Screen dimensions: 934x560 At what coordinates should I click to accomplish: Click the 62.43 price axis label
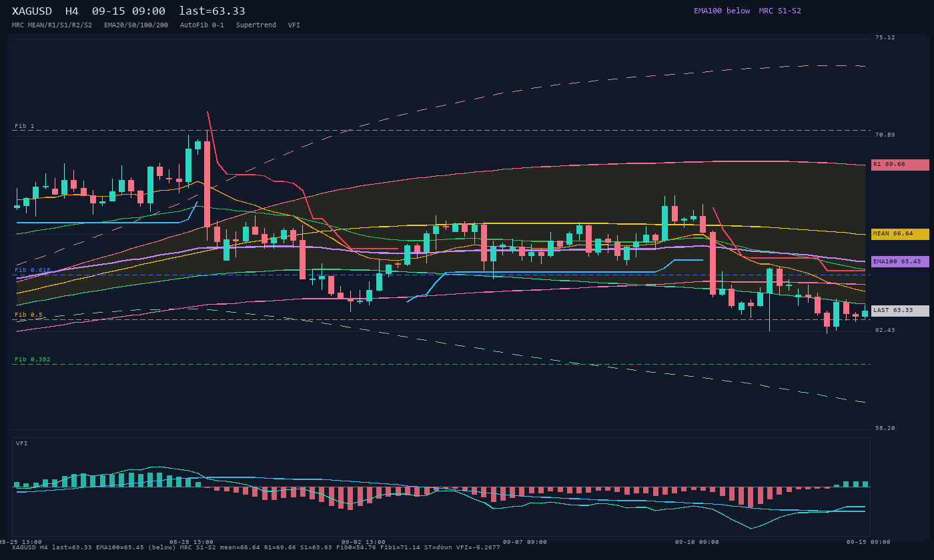pyautogui.click(x=885, y=330)
